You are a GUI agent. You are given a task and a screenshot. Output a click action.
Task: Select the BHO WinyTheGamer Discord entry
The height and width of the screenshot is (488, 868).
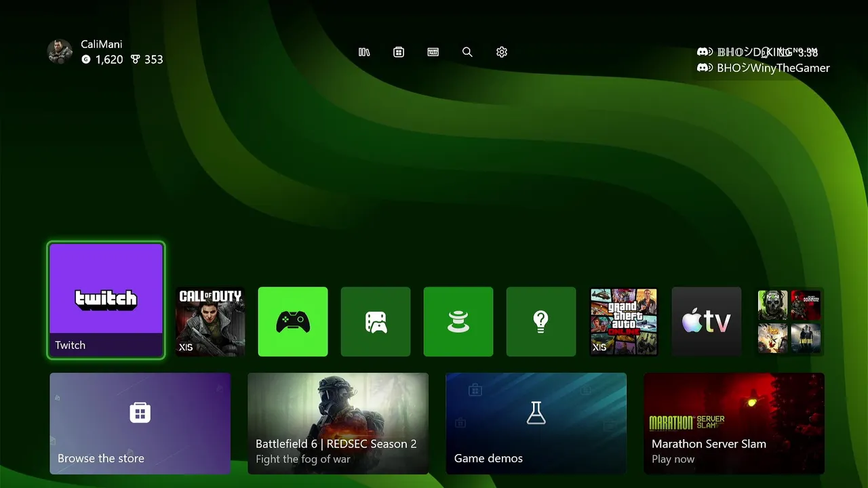(764, 68)
